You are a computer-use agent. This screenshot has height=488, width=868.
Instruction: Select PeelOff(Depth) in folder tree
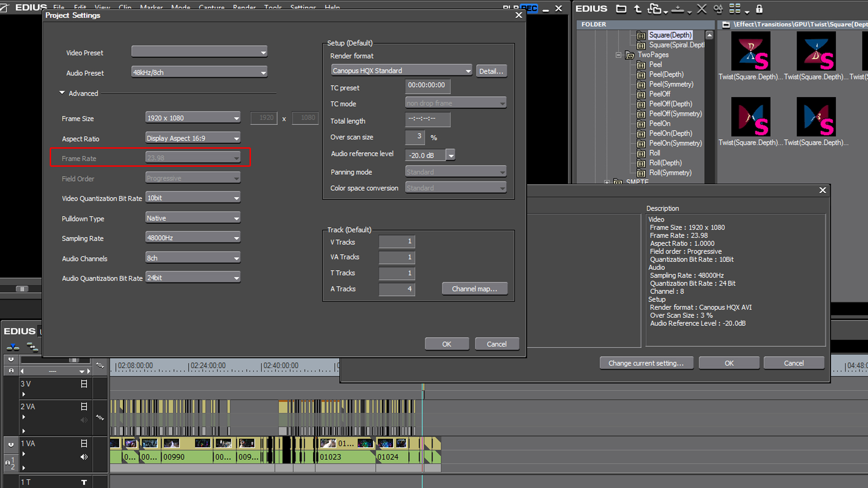(x=671, y=104)
